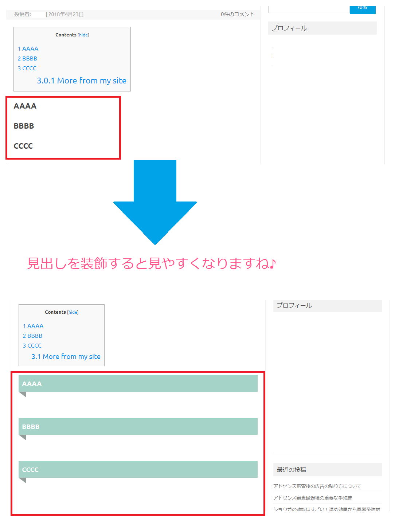Open the 1 AAAA entry in lower contents

[x=33, y=325]
